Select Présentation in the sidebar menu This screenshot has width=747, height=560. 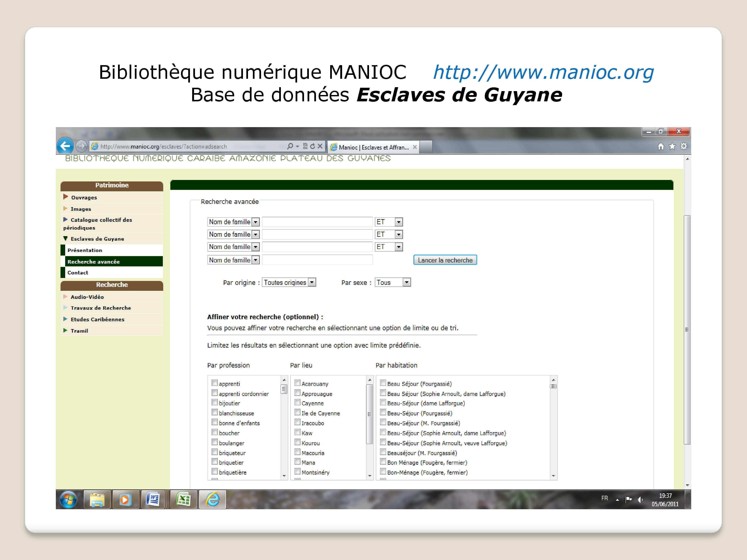pyautogui.click(x=85, y=250)
